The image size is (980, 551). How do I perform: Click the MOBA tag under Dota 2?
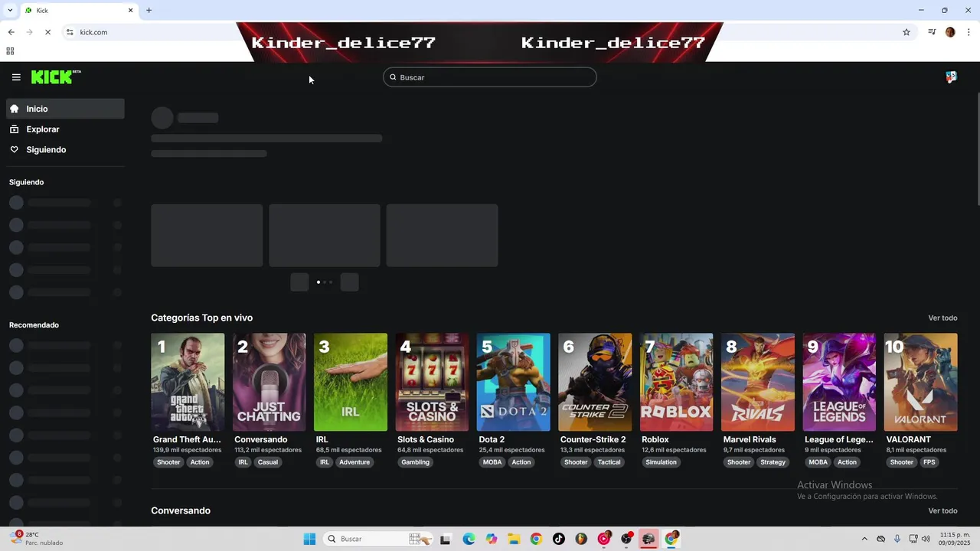point(492,462)
